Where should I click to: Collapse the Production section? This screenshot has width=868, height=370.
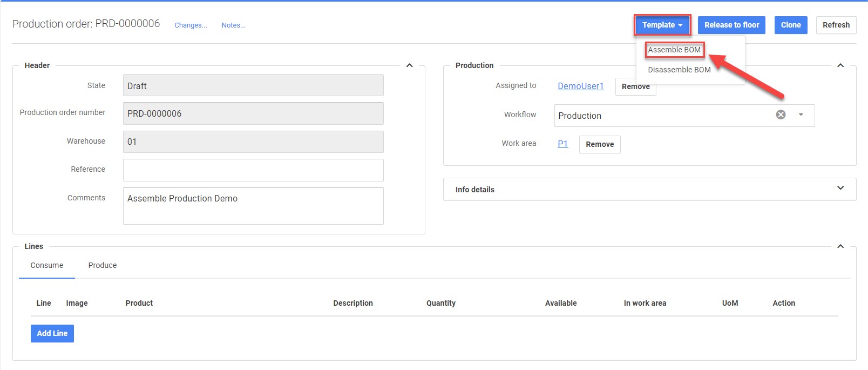pos(840,65)
